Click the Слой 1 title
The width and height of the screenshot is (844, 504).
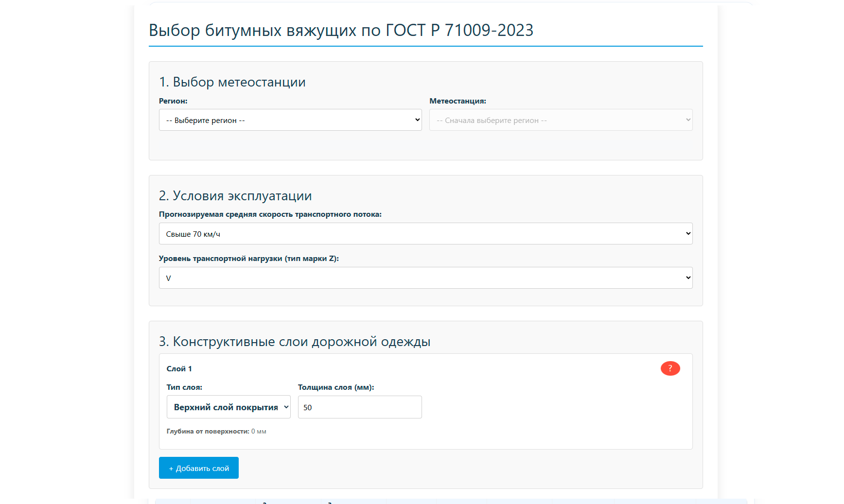[x=179, y=369]
